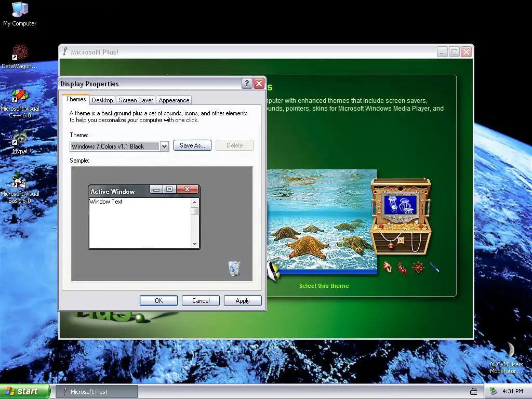Click the seashell icon below the chest
Image resolution: width=532 pixels, height=399 pixels.
click(x=387, y=267)
